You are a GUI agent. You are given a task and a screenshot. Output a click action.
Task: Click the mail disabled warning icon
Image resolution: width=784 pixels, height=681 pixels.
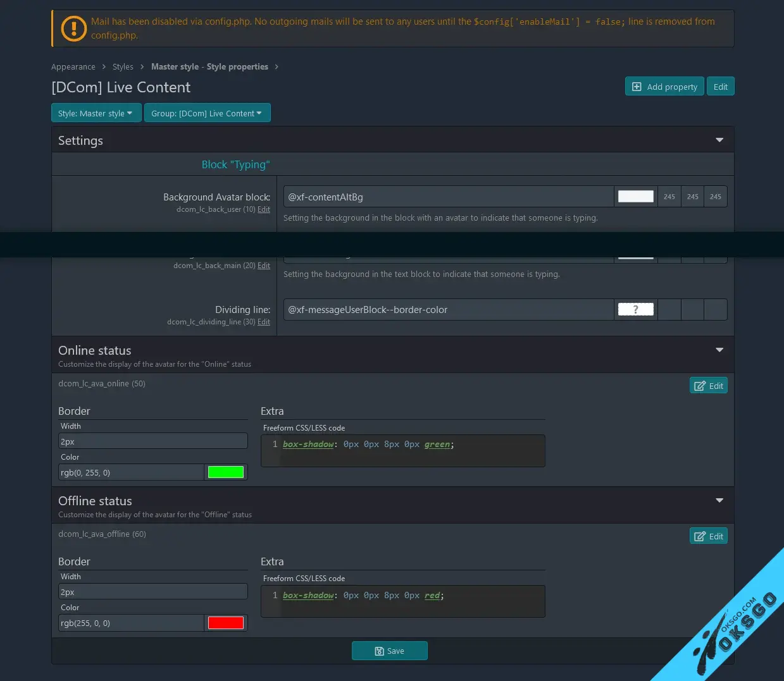click(x=73, y=28)
